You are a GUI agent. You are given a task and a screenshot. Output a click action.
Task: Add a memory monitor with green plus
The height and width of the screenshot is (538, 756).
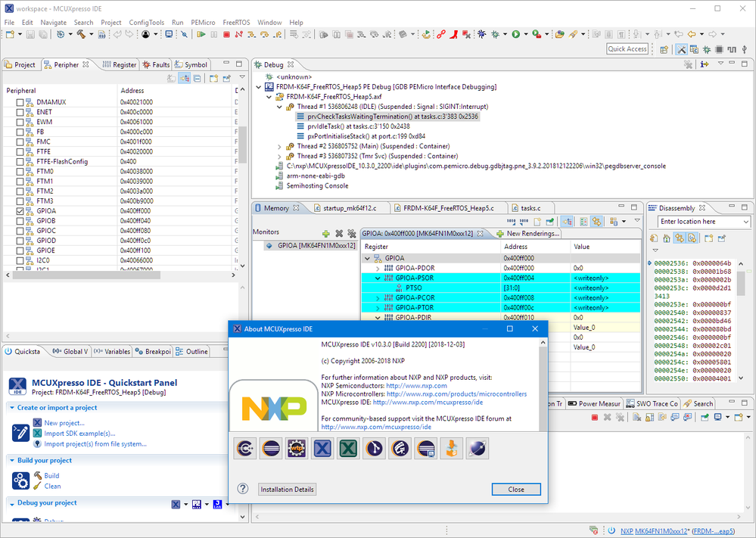326,233
